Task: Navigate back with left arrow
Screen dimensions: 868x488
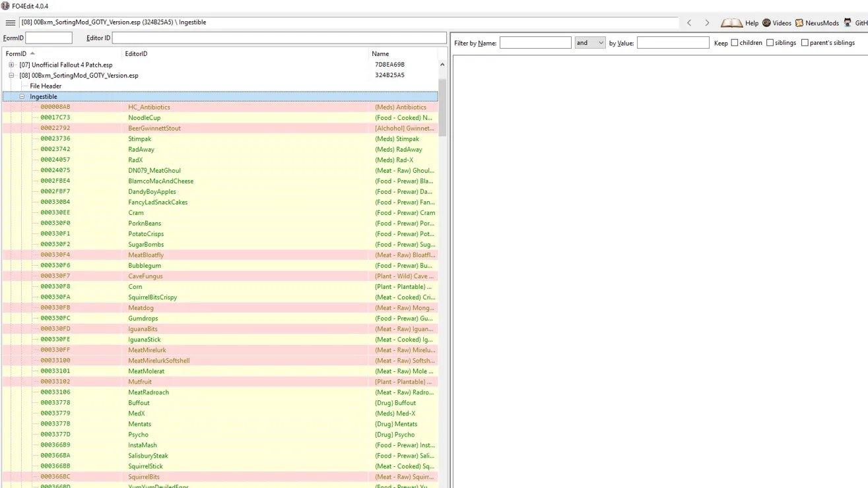Action: tap(689, 22)
